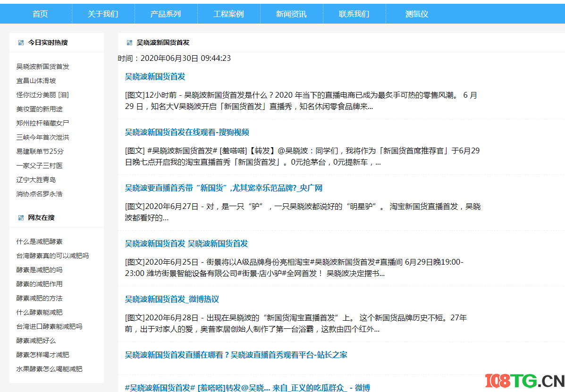Click the icon before 吴晓波新国货首发 title
Viewport: 565px width, 392px height.
[129, 42]
